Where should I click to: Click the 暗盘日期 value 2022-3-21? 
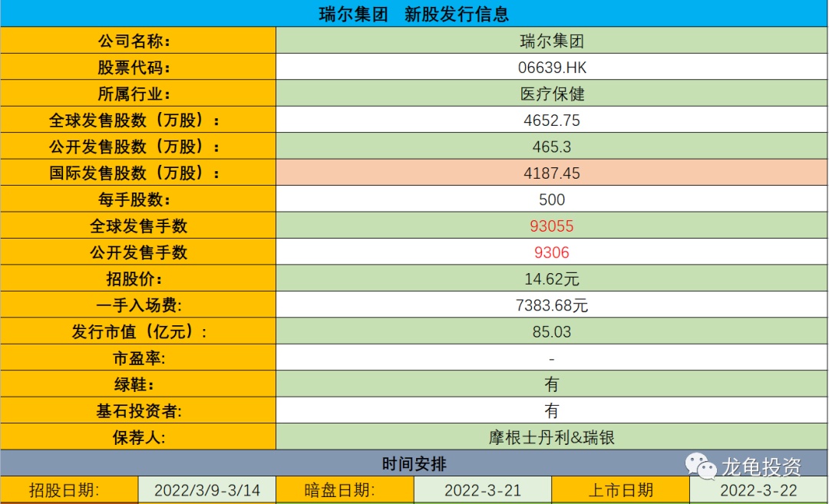click(x=482, y=489)
